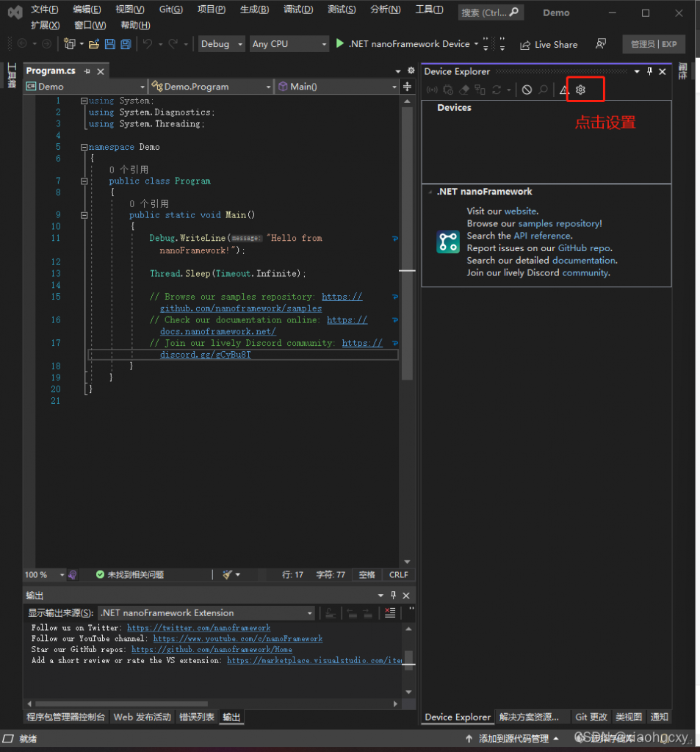Open the 扩展(X) menu

pyautogui.click(x=45, y=26)
